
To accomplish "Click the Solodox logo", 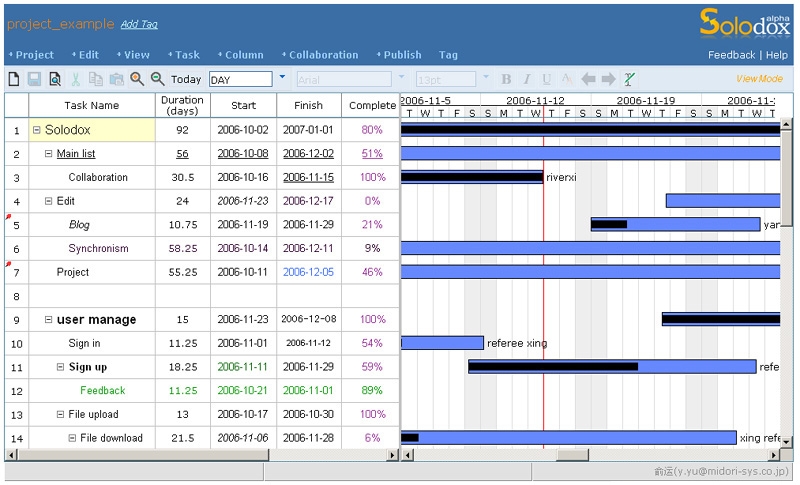I will pos(744,23).
